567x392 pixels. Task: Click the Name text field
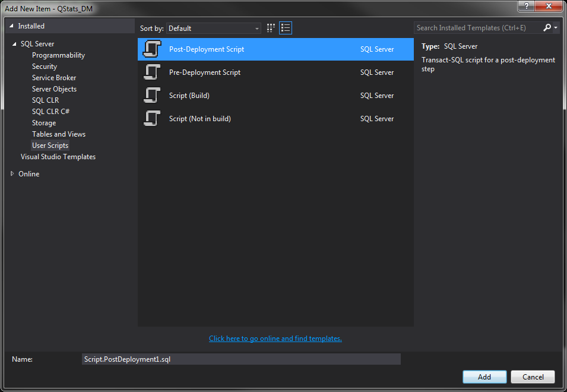241,359
